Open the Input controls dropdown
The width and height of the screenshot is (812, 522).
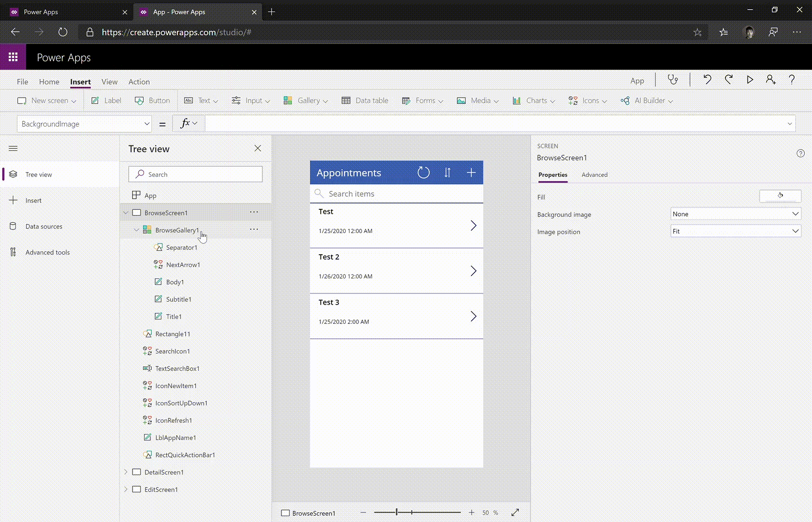[x=250, y=101]
